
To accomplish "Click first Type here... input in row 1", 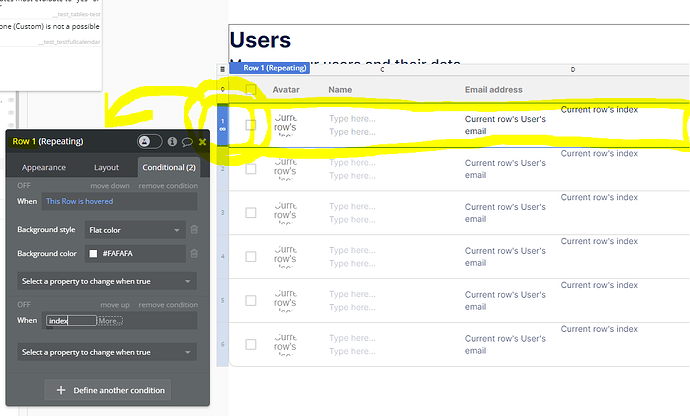I will [x=352, y=118].
